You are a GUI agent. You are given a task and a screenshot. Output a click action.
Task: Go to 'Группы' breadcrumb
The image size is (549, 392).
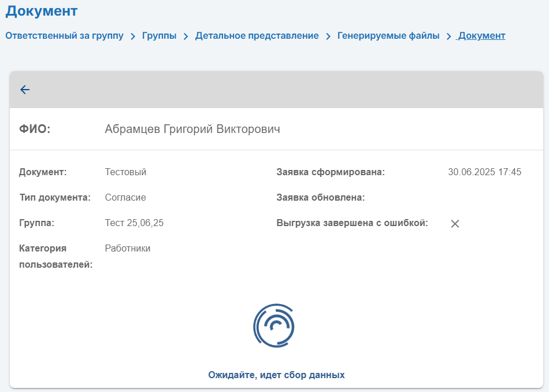pos(159,36)
